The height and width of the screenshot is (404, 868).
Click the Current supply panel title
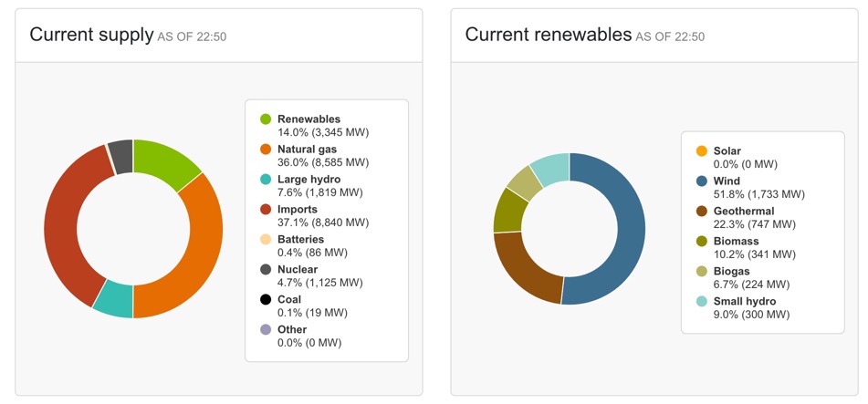coord(91,35)
